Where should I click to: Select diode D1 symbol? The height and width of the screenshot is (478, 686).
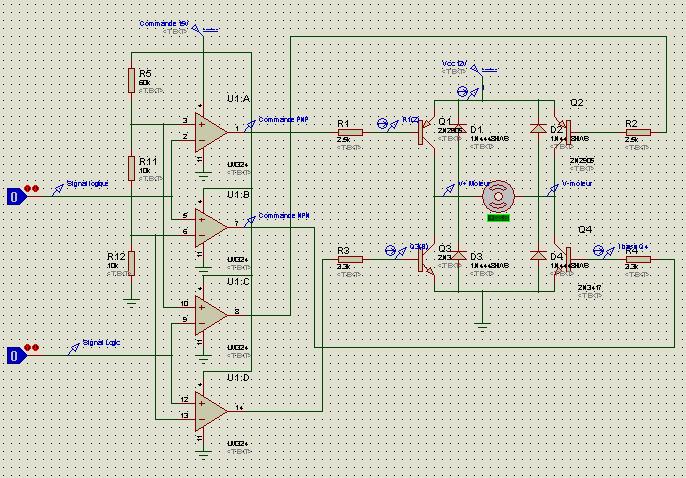point(458,128)
